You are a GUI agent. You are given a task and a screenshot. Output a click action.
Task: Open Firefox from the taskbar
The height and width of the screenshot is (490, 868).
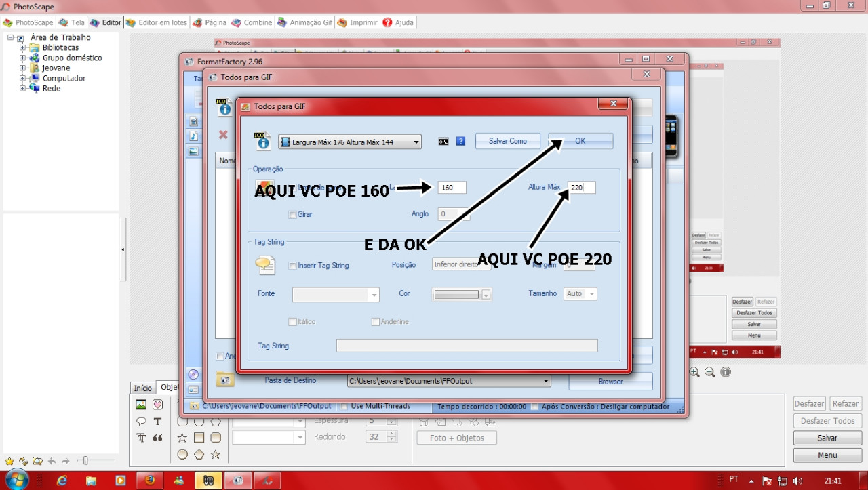(150, 481)
